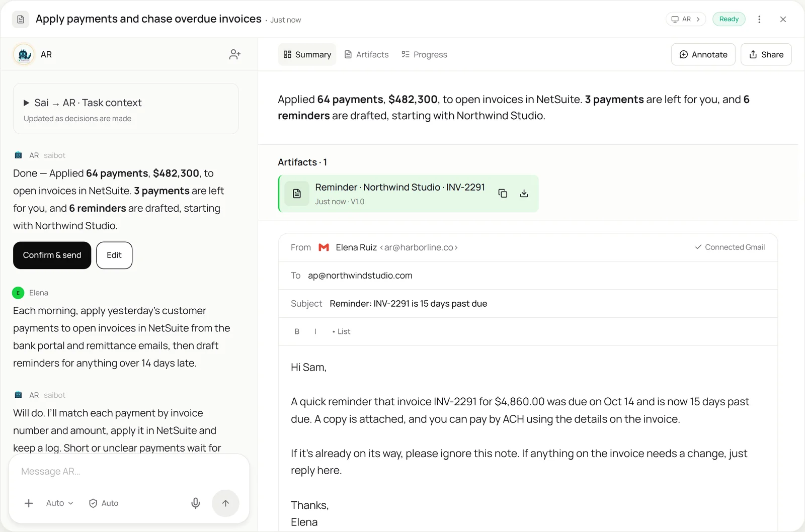Image resolution: width=805 pixels, height=532 pixels.
Task: Click the Gmail logo in From field
Action: [x=324, y=247]
